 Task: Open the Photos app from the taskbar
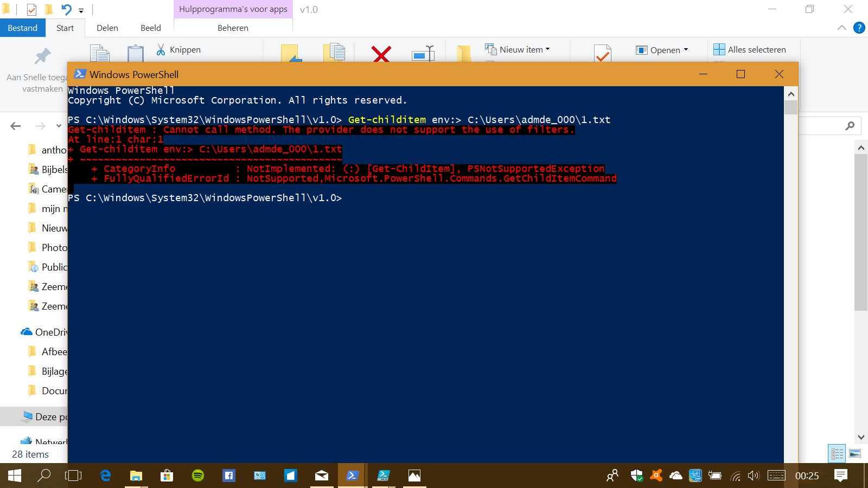click(x=414, y=476)
